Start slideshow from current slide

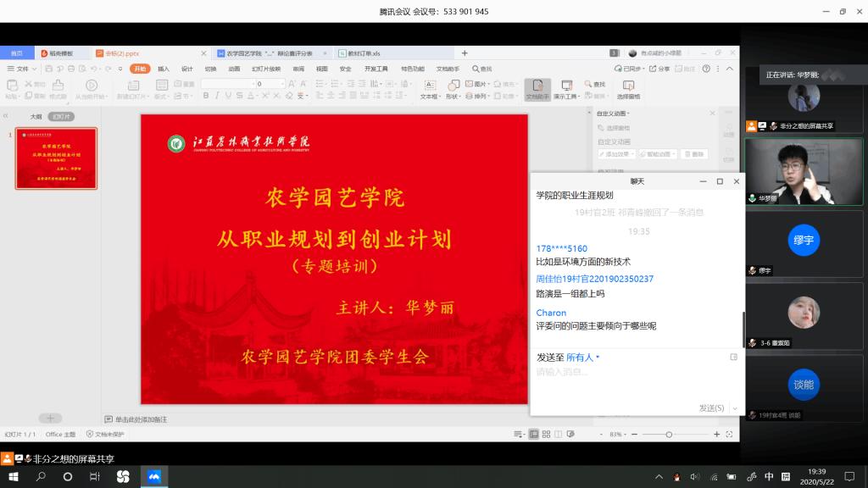pyautogui.click(x=91, y=86)
